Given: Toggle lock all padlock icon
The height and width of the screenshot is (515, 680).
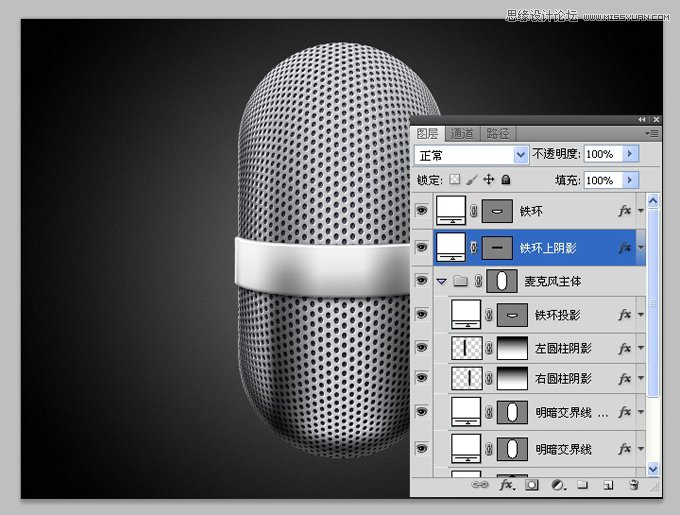Looking at the screenshot, I should [x=506, y=179].
